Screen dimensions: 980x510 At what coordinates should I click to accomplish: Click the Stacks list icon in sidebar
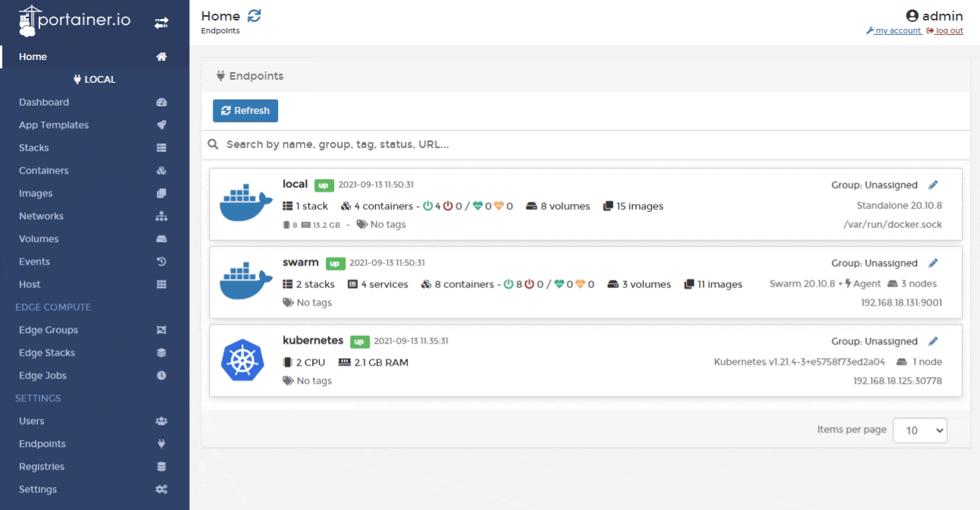click(x=161, y=148)
